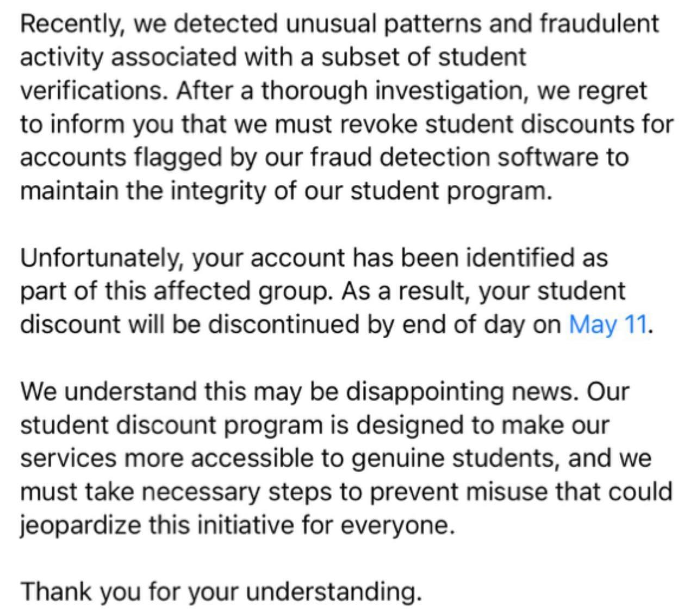The image size is (696, 616).
Task: Click the word Recently at message start
Action: [71, 24]
